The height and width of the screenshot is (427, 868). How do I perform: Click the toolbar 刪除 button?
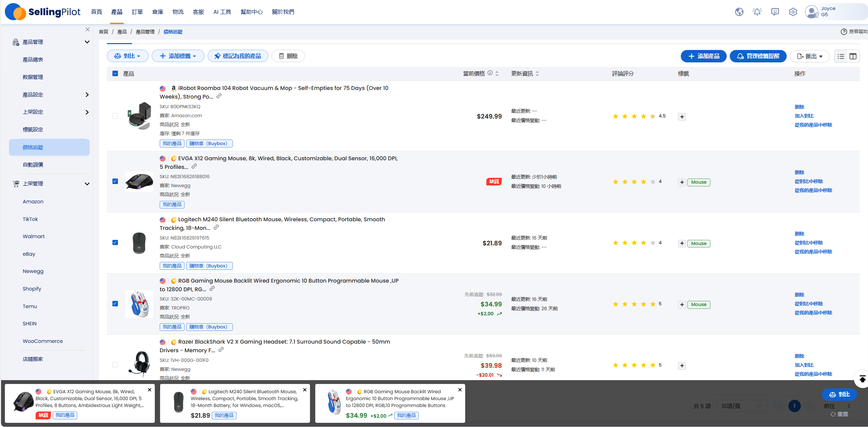tap(288, 56)
